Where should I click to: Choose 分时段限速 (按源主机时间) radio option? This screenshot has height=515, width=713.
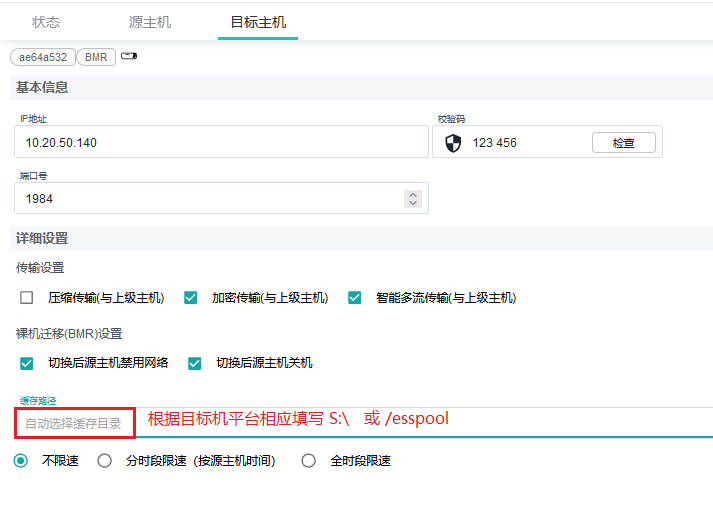click(x=104, y=461)
